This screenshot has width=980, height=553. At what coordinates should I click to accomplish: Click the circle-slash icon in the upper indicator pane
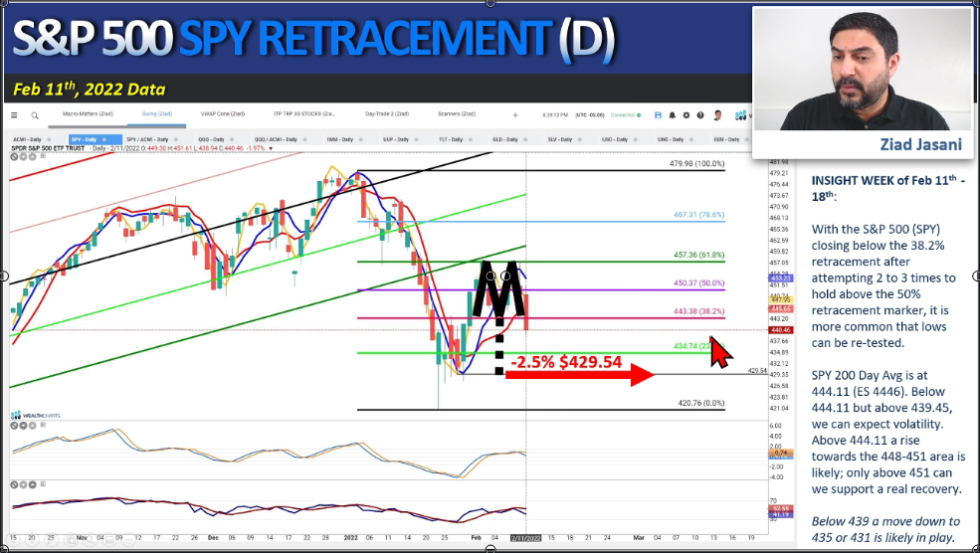click(14, 426)
